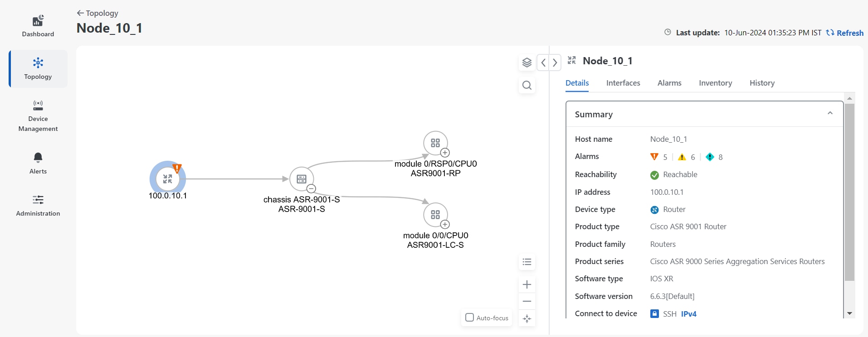Image resolution: width=868 pixels, height=337 pixels.
Task: Click the critical alarms icon
Action: coord(654,157)
